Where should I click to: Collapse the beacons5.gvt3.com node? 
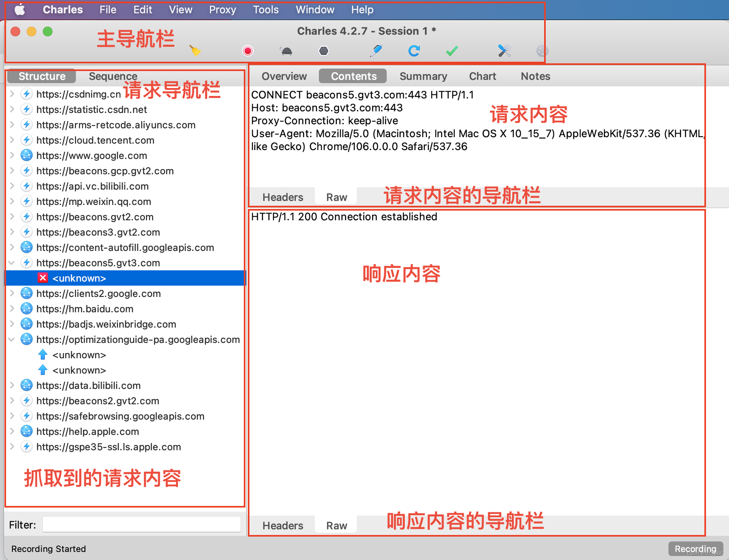click(12, 263)
